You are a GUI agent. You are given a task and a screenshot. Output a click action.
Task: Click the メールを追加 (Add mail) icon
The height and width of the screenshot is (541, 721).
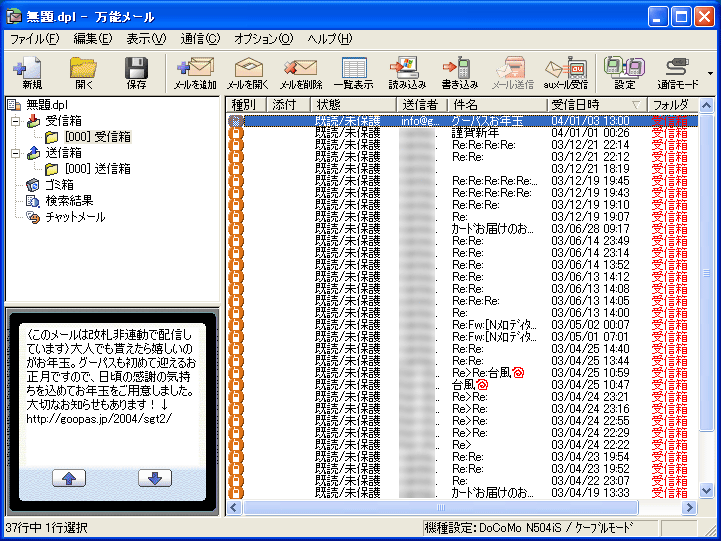click(194, 73)
